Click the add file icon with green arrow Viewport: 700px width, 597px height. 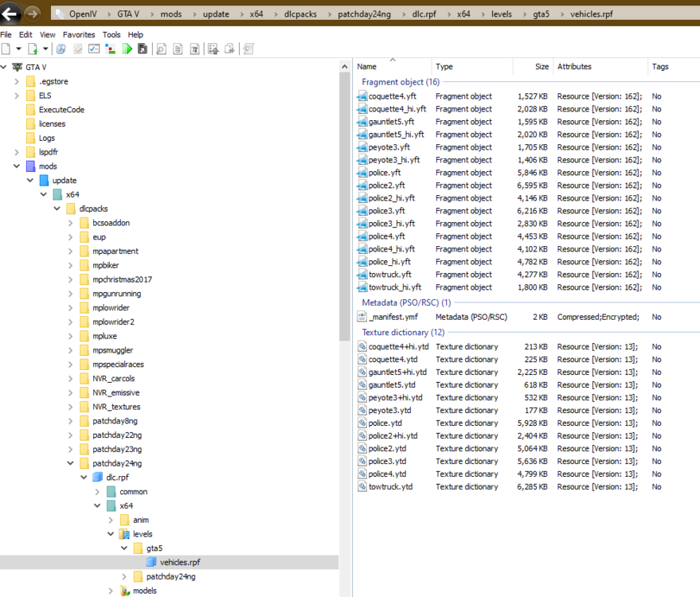[33, 49]
